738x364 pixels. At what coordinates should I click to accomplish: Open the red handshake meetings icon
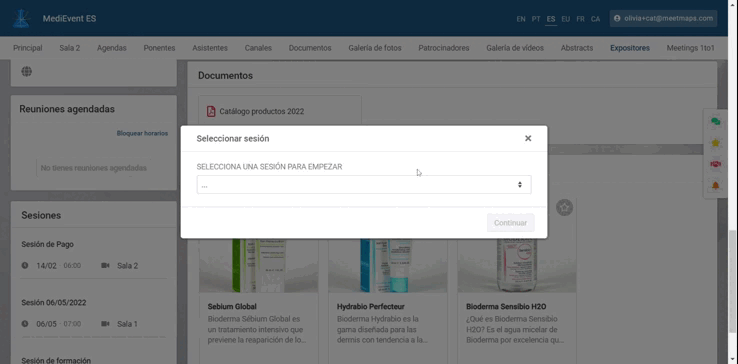pyautogui.click(x=715, y=164)
